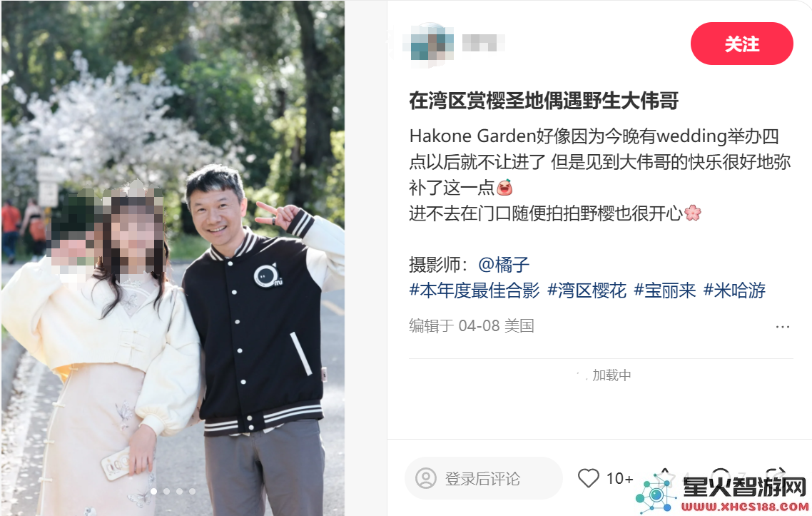
Task: Select the third image carousel dot
Action: tap(179, 491)
